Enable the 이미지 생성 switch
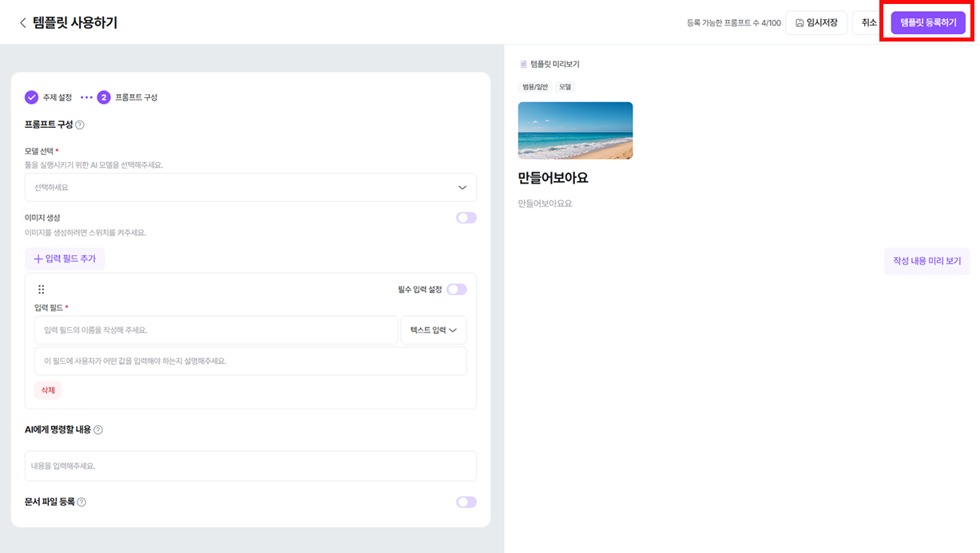Screen dimensions: 980x553 [466, 218]
